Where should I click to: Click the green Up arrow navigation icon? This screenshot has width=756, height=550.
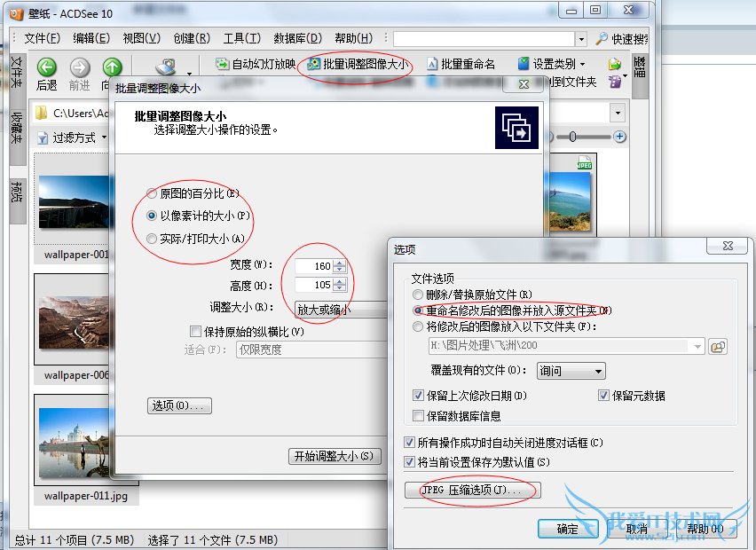click(x=112, y=67)
